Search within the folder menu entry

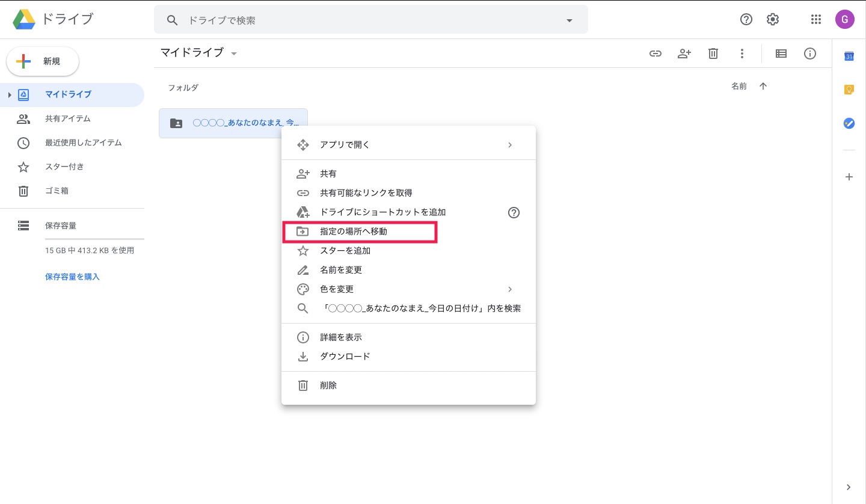click(x=408, y=309)
